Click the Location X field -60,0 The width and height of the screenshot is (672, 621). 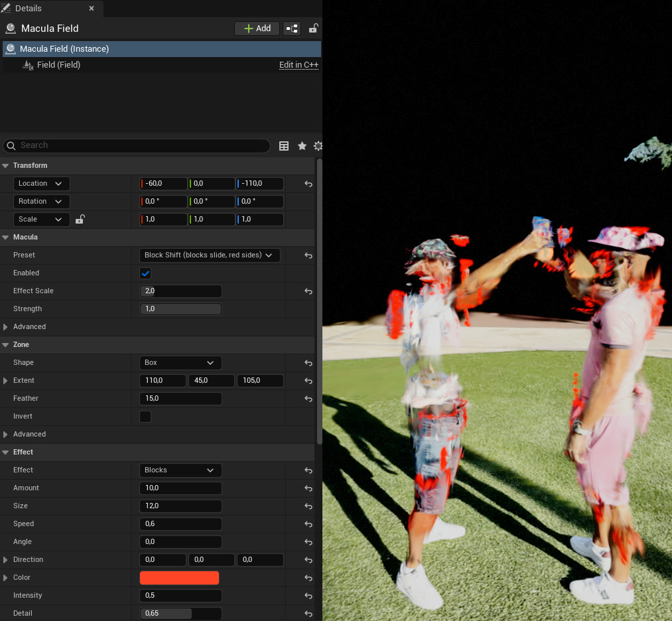163,184
